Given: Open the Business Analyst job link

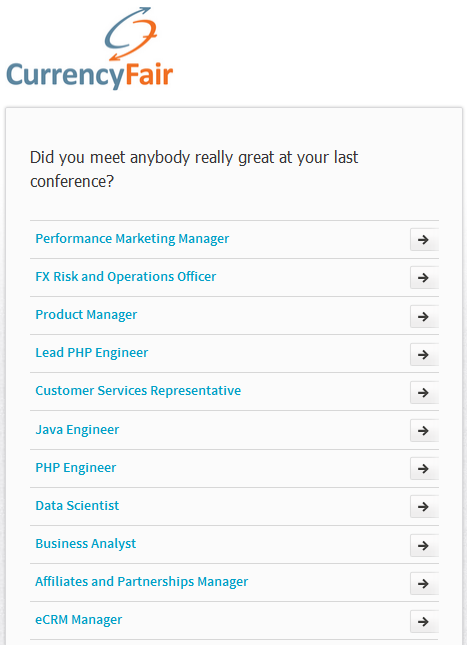Looking at the screenshot, I should pos(86,544).
